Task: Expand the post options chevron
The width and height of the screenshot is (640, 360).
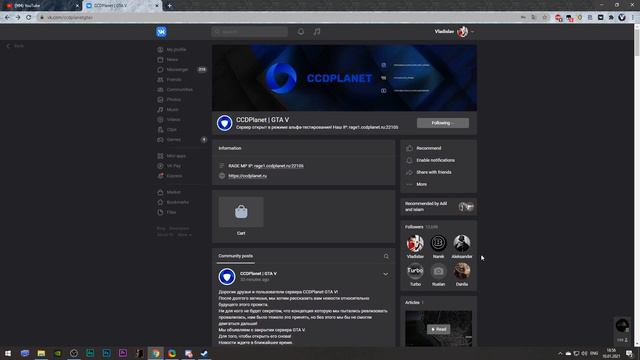Action: (x=386, y=274)
